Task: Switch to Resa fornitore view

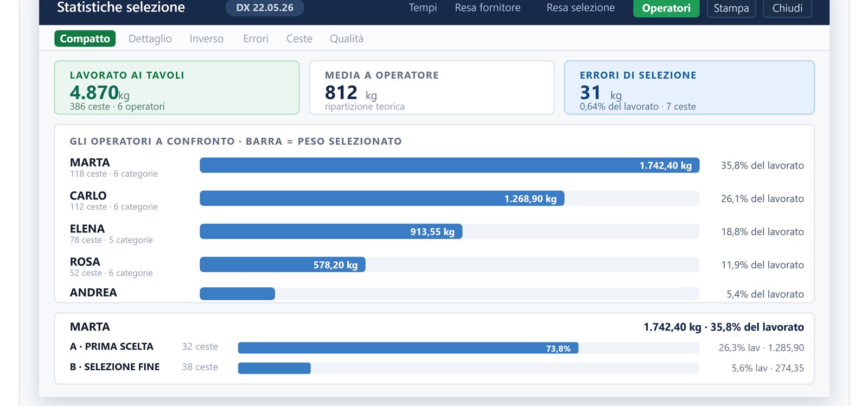Action: pyautogui.click(x=487, y=8)
